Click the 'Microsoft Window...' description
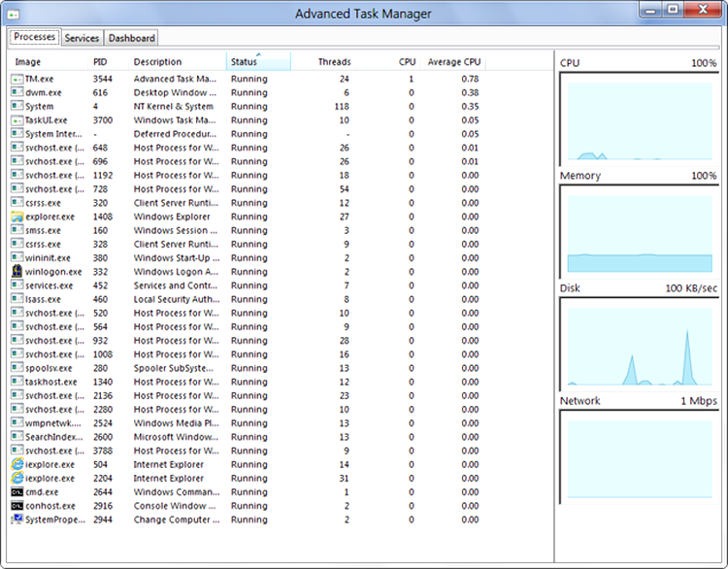The width and height of the screenshot is (728, 569). tap(176, 437)
